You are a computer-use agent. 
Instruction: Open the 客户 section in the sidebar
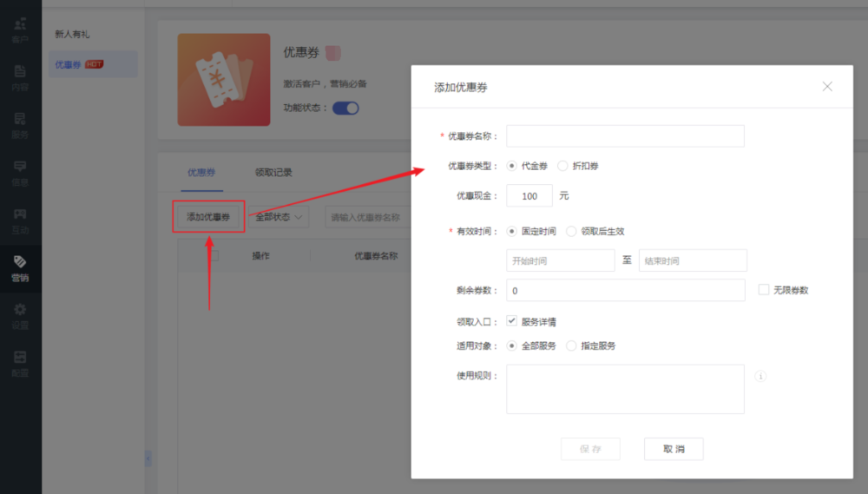20,30
